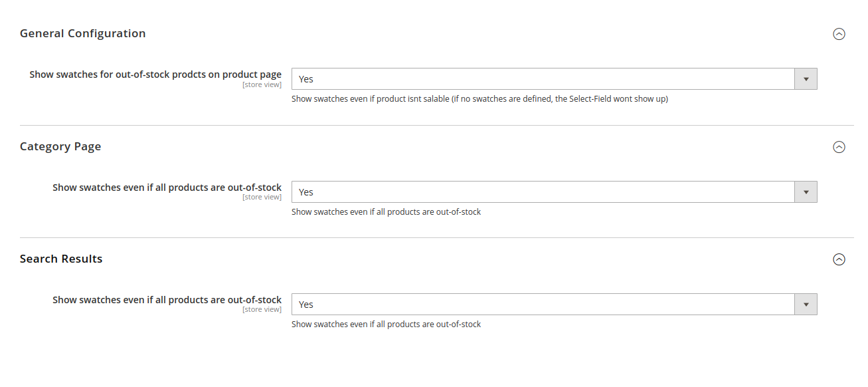Select the General Configuration heading

(82, 33)
